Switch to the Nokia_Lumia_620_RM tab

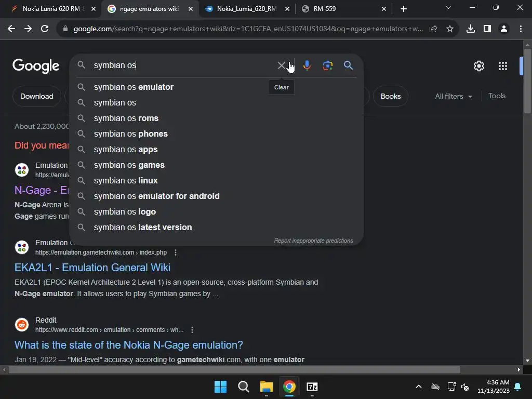pyautogui.click(x=247, y=9)
